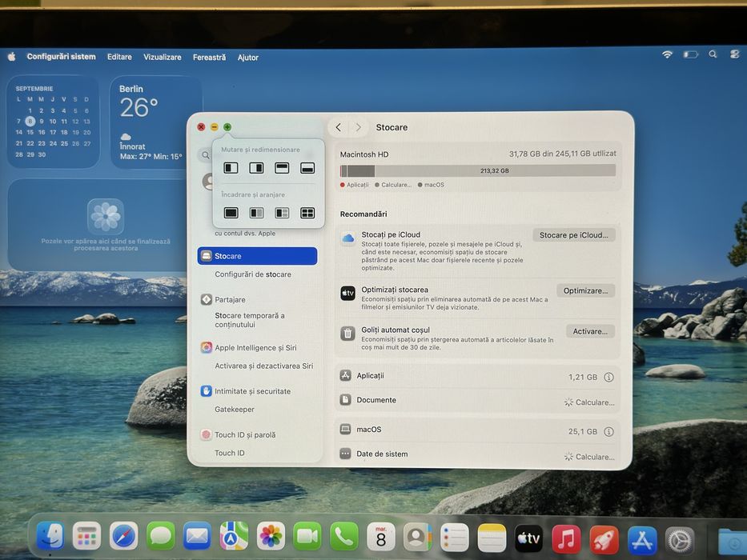747x560 pixels.
Task: Open Notes from the Dock
Action: 492,537
